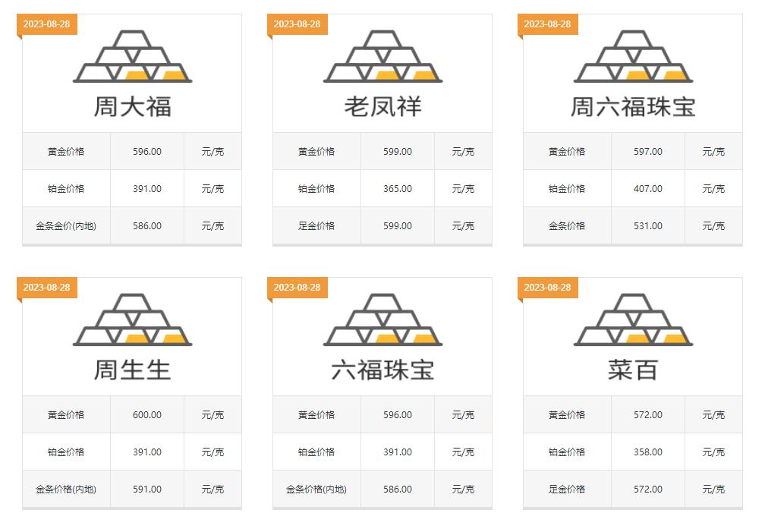
Task: Select 菜百 黄金价格 value 572.00
Action: (648, 415)
